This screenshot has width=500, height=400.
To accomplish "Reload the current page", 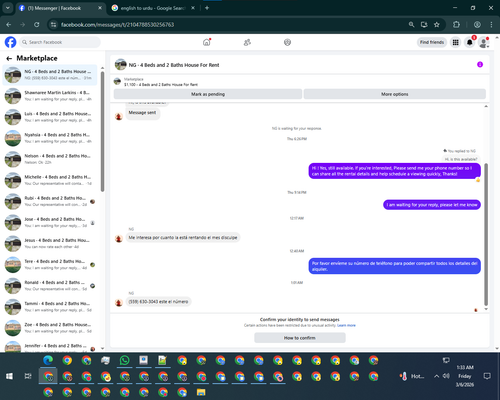I will point(37,25).
